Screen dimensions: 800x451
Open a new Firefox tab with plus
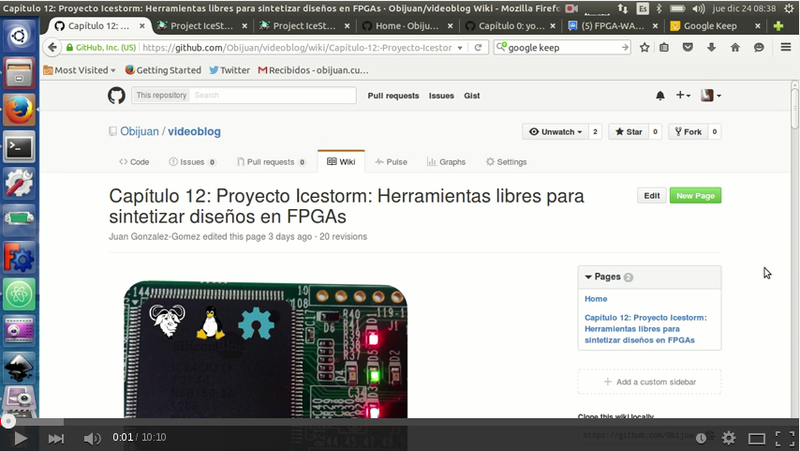pos(778,26)
